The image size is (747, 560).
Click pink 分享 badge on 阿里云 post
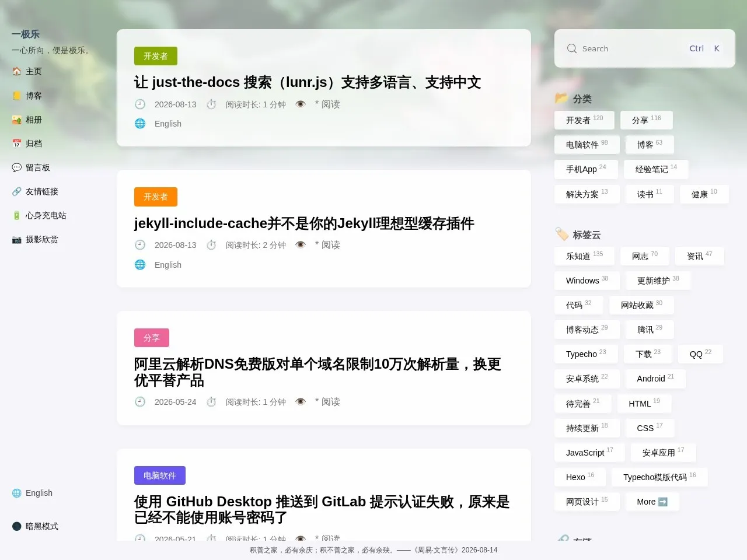[152, 338]
